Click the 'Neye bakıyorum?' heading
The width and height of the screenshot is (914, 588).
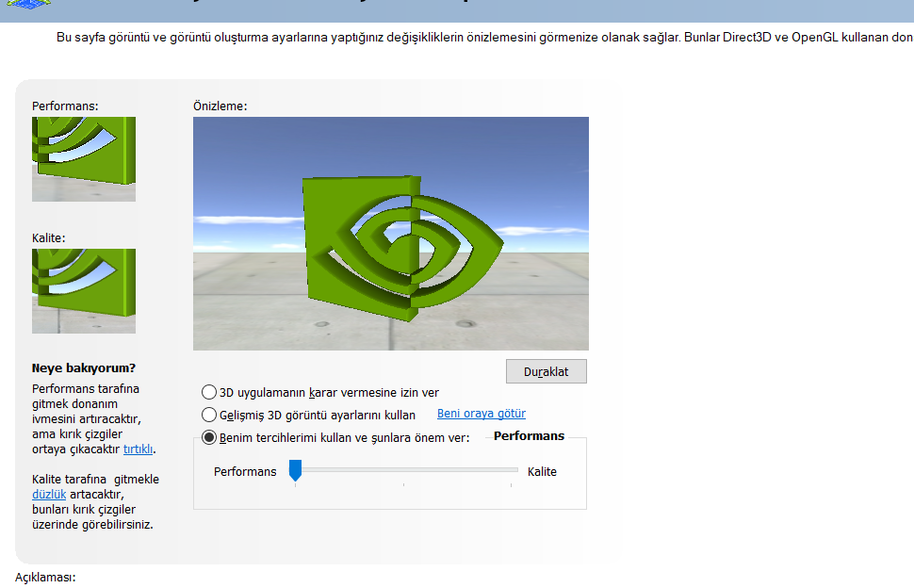(83, 367)
